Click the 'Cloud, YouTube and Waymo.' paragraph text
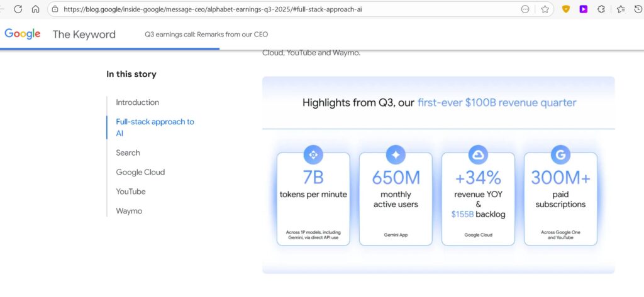 (x=311, y=53)
